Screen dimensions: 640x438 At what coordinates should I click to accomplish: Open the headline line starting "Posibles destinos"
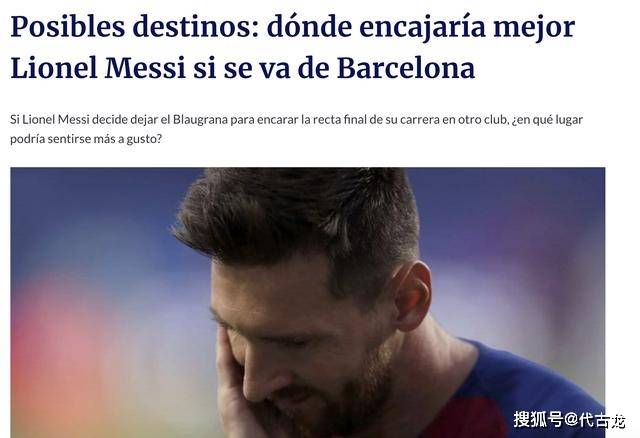(x=293, y=27)
